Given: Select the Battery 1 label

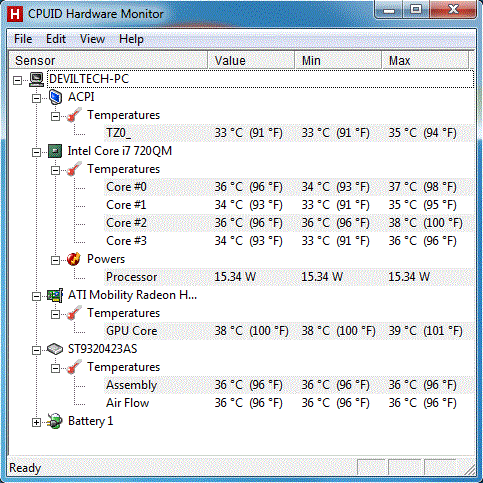Looking at the screenshot, I should tap(90, 421).
